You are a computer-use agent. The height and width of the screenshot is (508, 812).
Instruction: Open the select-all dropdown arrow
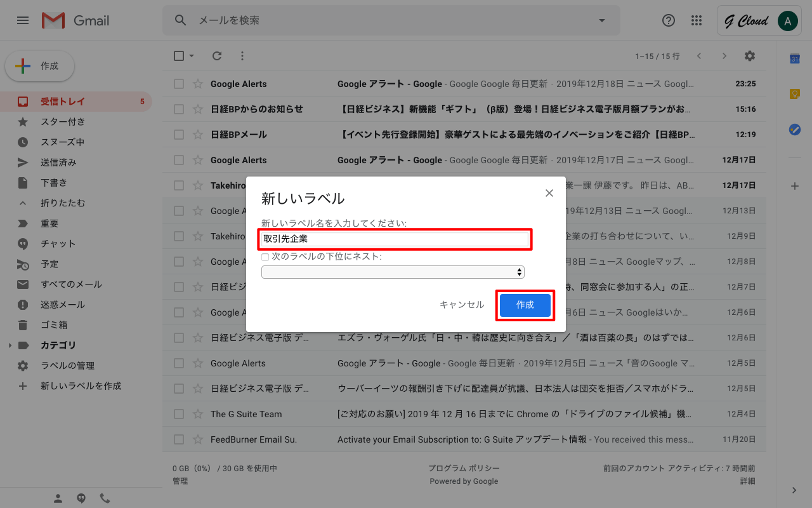point(192,56)
